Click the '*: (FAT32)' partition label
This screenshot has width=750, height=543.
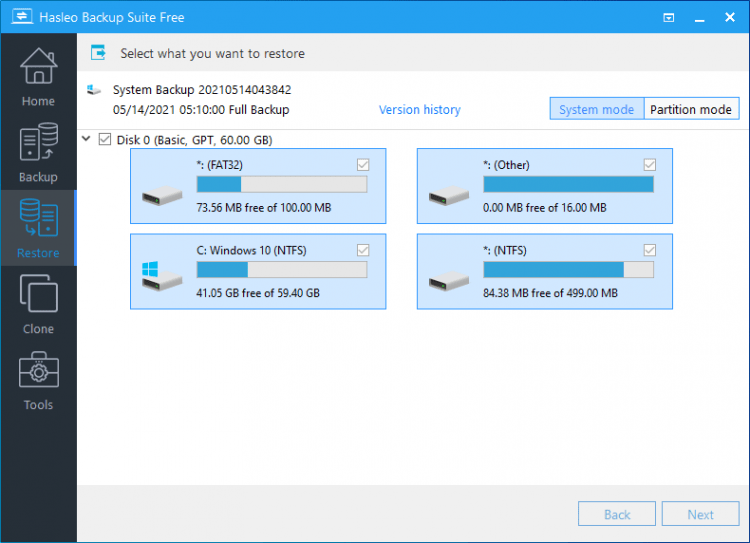point(220,165)
